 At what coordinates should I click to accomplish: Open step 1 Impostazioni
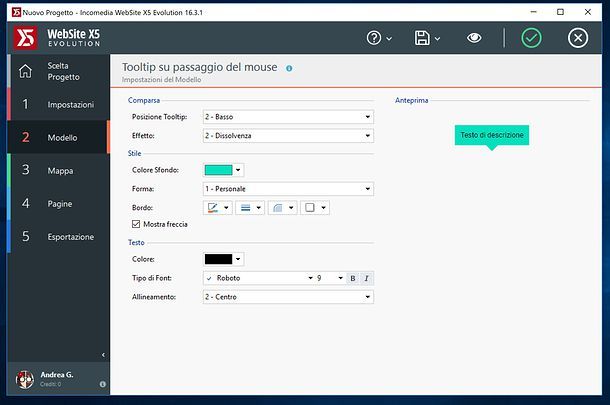click(x=58, y=104)
